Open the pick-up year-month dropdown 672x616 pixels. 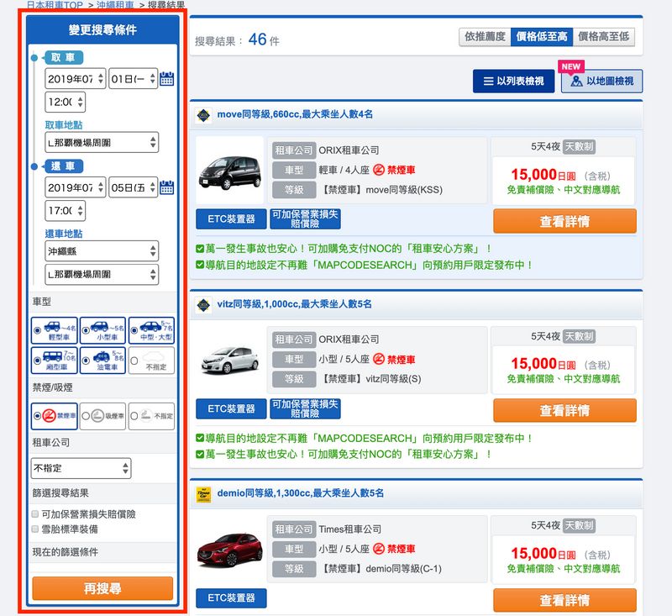[x=75, y=79]
